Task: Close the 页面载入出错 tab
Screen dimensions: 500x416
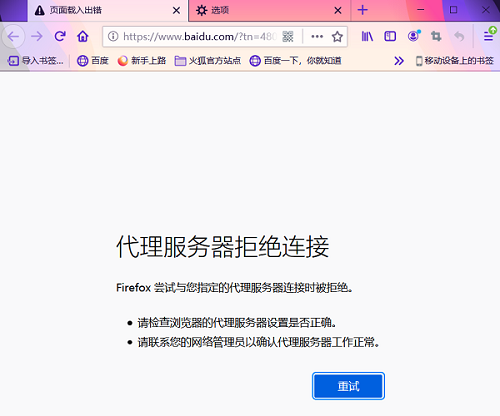Action: pyautogui.click(x=176, y=11)
